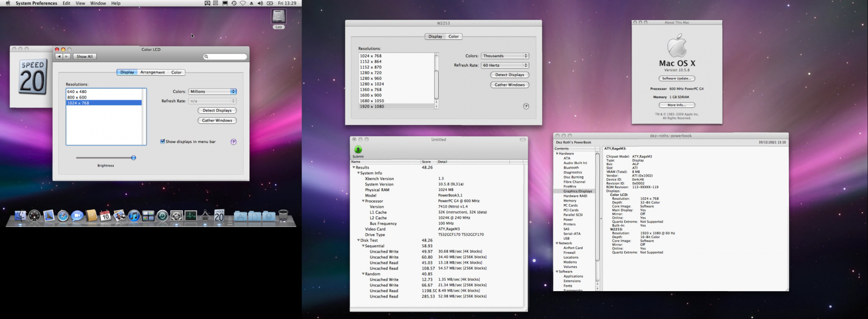Click Software Update in About This Mac
The height and width of the screenshot is (319, 868).
tap(677, 79)
